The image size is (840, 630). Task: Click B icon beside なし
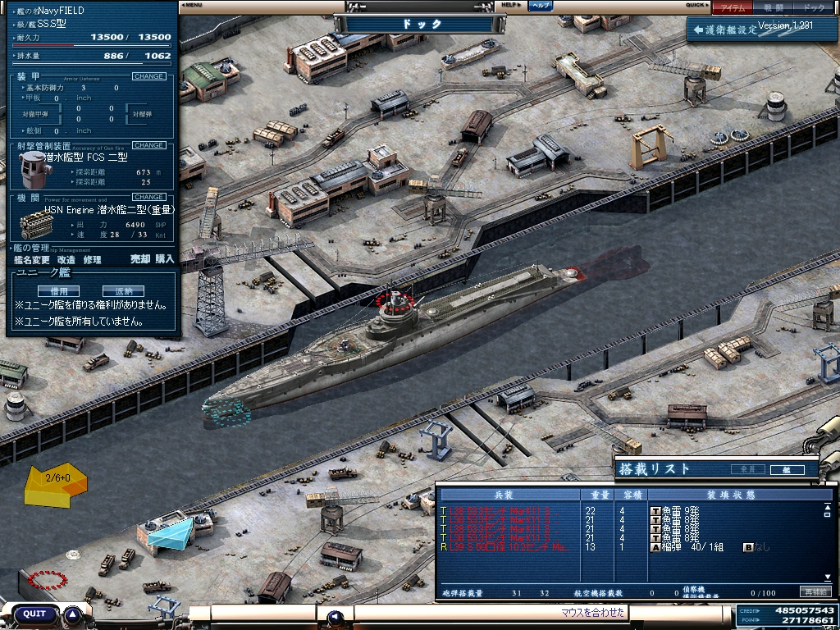point(748,547)
